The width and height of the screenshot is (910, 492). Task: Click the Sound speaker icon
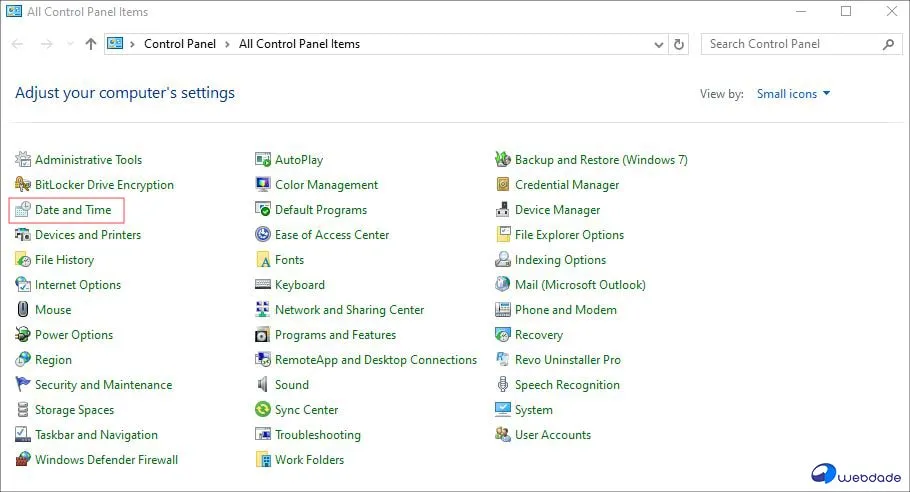[264, 385]
